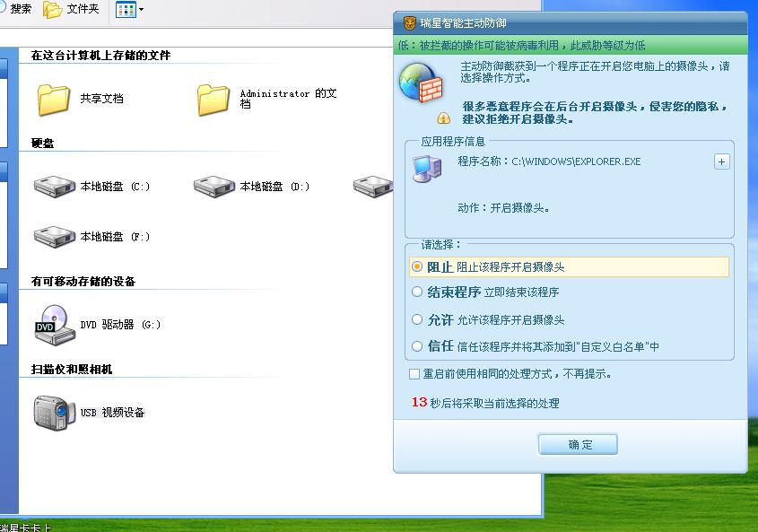The image size is (758, 532).
Task: Click the 扫描仪和照相机 group header
Action: coord(72,370)
